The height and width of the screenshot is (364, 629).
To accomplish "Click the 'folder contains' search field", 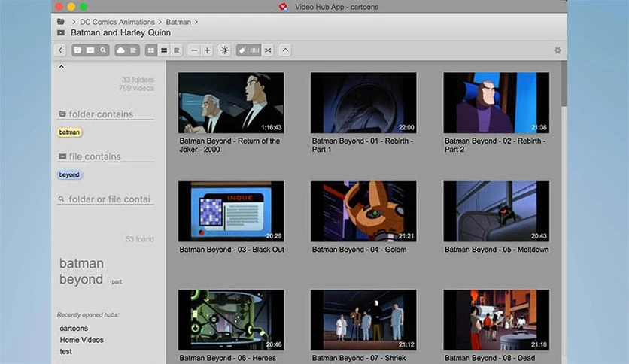I will click(x=106, y=114).
